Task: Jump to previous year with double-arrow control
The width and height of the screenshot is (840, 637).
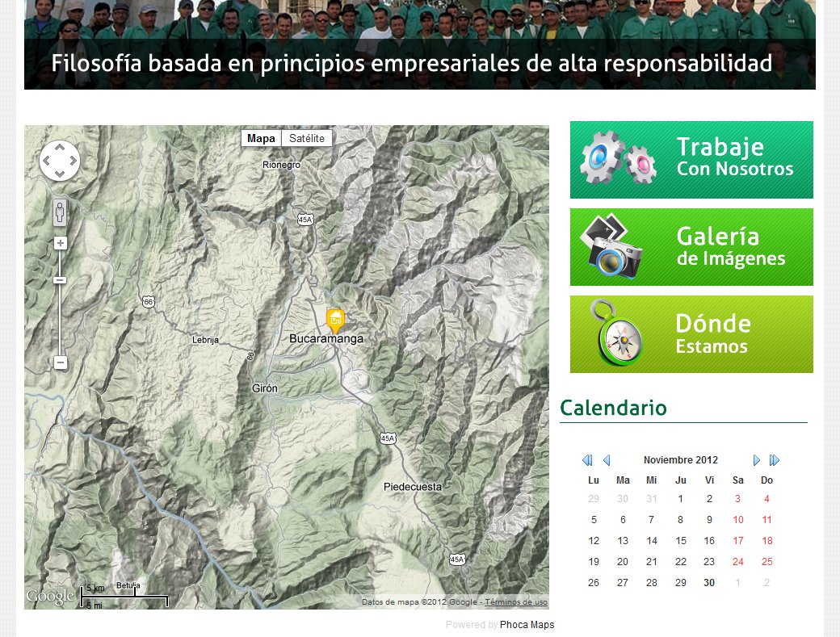Action: click(587, 460)
